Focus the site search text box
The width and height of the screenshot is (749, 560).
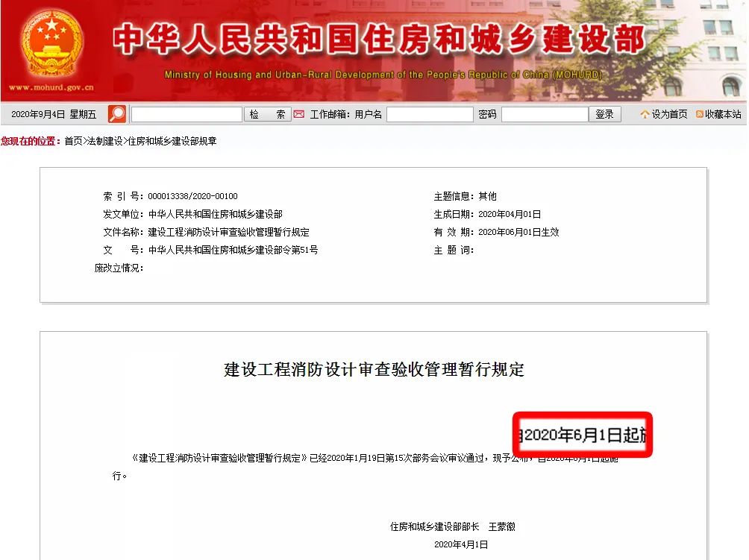click(x=187, y=114)
